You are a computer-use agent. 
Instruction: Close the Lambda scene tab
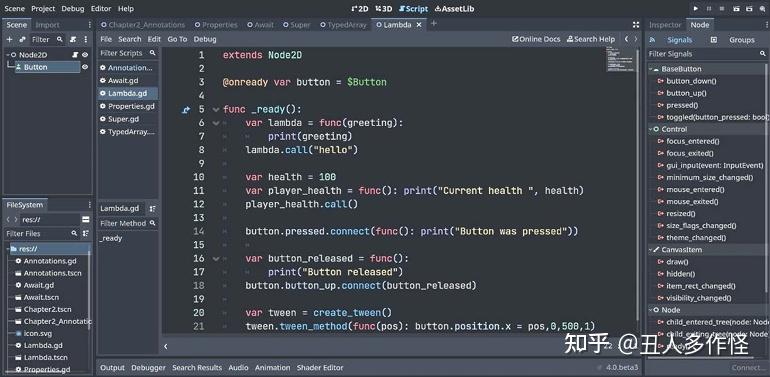point(419,25)
